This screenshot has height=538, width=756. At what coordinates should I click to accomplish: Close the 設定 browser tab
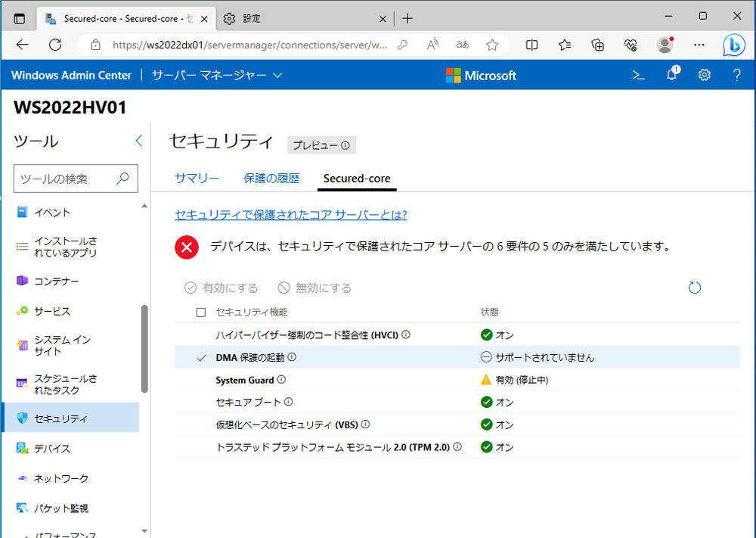[383, 19]
